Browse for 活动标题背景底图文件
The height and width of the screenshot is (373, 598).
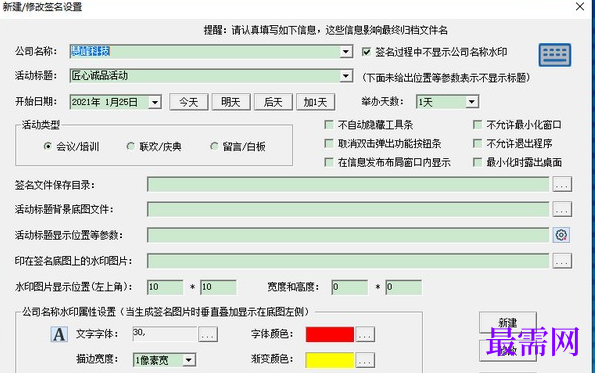(x=562, y=209)
